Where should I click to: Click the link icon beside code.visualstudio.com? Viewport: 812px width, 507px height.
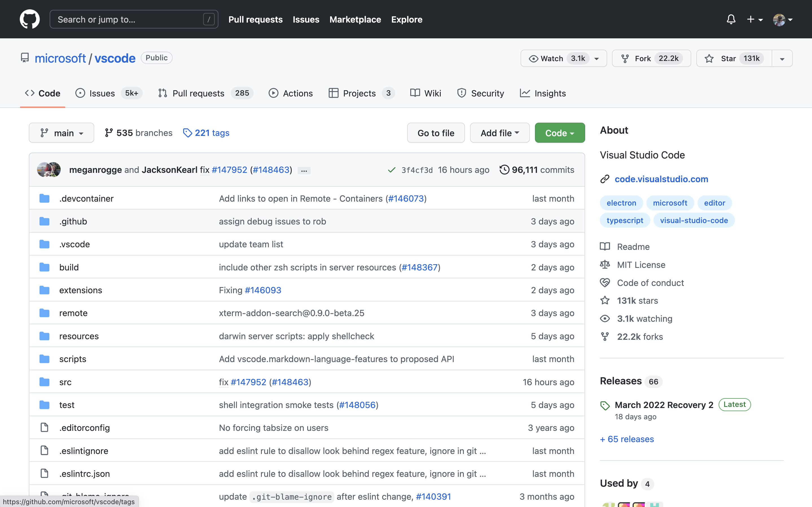click(x=605, y=179)
